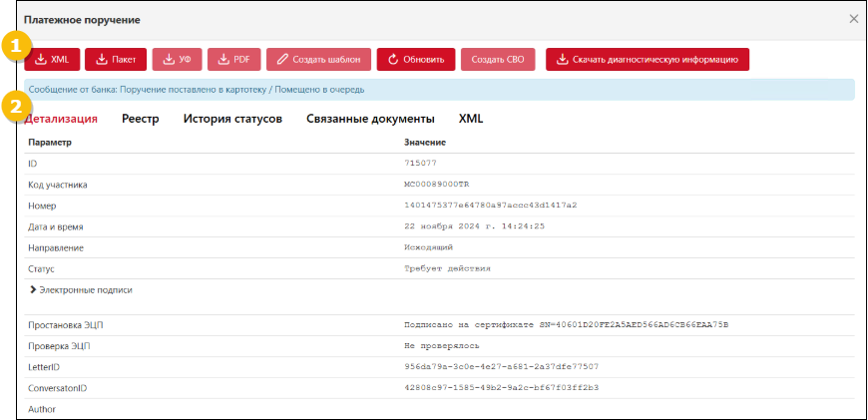Open the История статусов tab
868x420 pixels.
click(x=232, y=119)
